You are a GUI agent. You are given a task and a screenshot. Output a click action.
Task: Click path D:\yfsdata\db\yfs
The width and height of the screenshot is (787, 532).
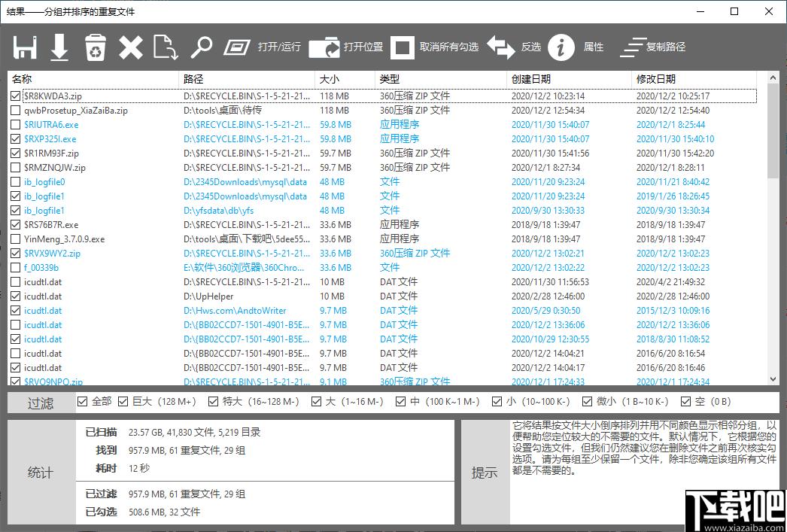(x=218, y=210)
